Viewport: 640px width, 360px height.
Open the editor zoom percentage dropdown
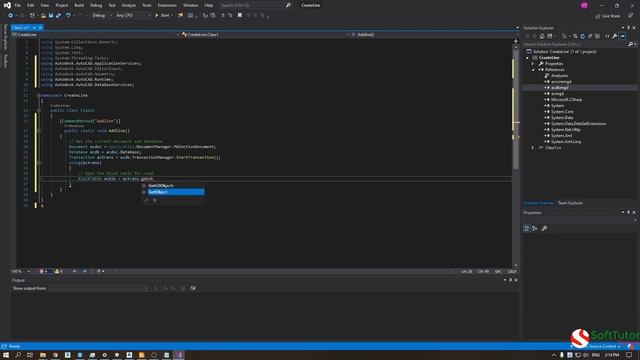coord(21,271)
